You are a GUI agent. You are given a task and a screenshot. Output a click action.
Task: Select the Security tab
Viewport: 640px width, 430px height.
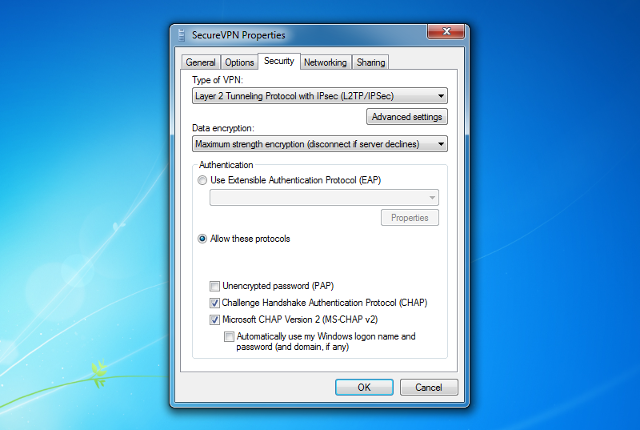[279, 61]
